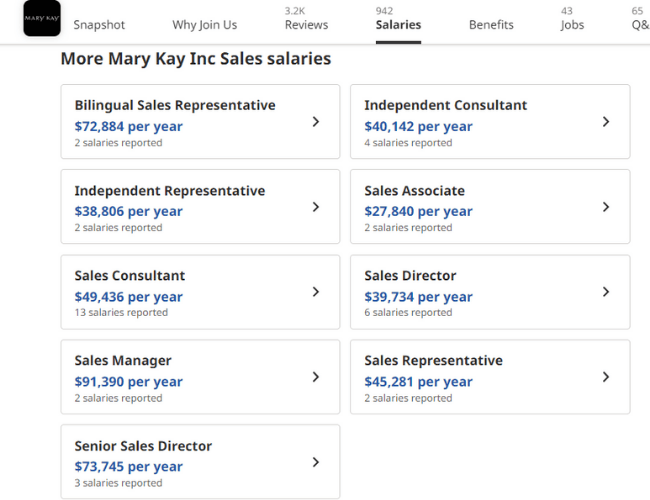Expand Bilingual Sales Representative chevron arrow
The image size is (650, 500).
tap(316, 121)
